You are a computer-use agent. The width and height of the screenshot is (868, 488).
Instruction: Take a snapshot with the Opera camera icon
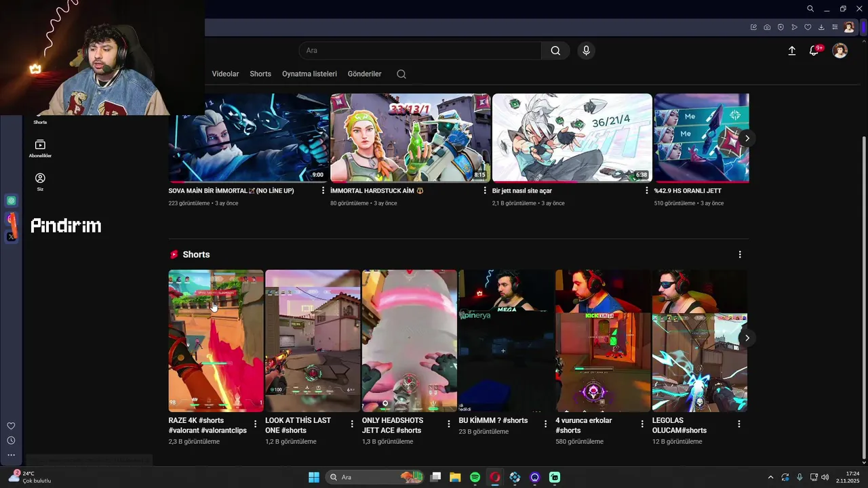767,27
